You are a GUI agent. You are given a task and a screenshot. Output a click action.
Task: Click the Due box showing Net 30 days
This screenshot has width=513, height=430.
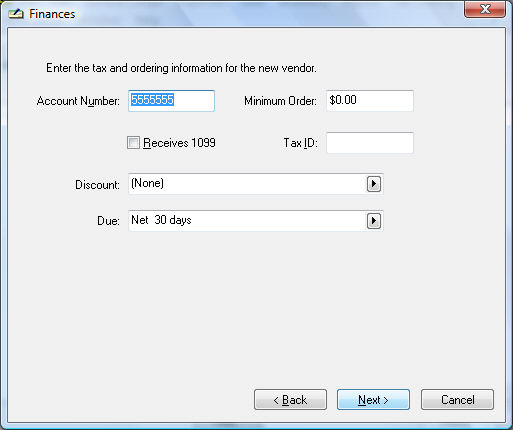tap(256, 221)
